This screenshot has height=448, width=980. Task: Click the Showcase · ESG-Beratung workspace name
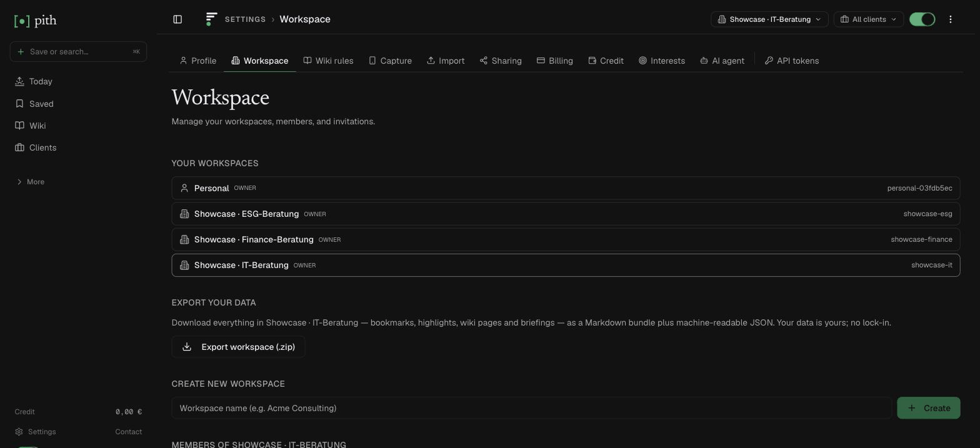pyautogui.click(x=246, y=214)
